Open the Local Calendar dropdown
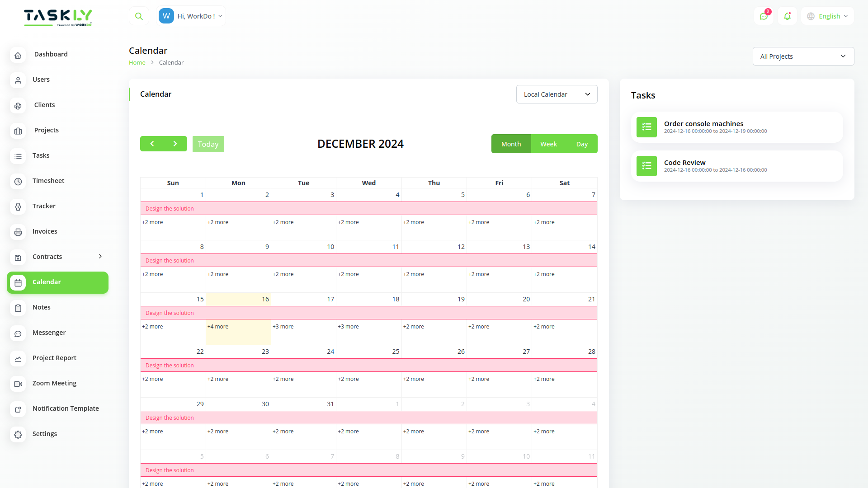The height and width of the screenshot is (488, 868). coord(557,94)
